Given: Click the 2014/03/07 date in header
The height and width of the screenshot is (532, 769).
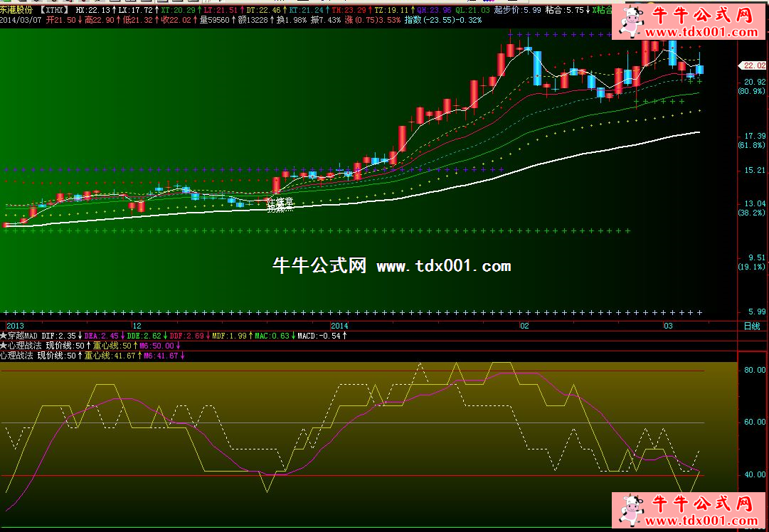Looking at the screenshot, I should [21, 20].
